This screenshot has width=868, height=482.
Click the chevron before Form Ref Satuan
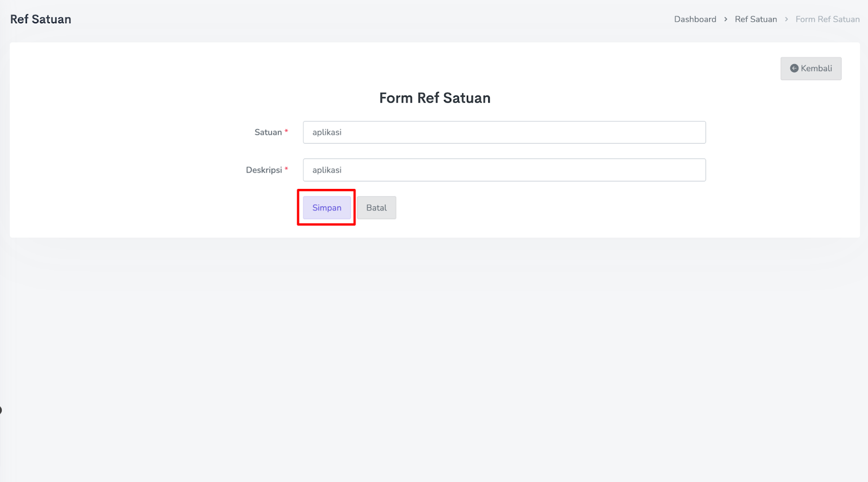(786, 20)
